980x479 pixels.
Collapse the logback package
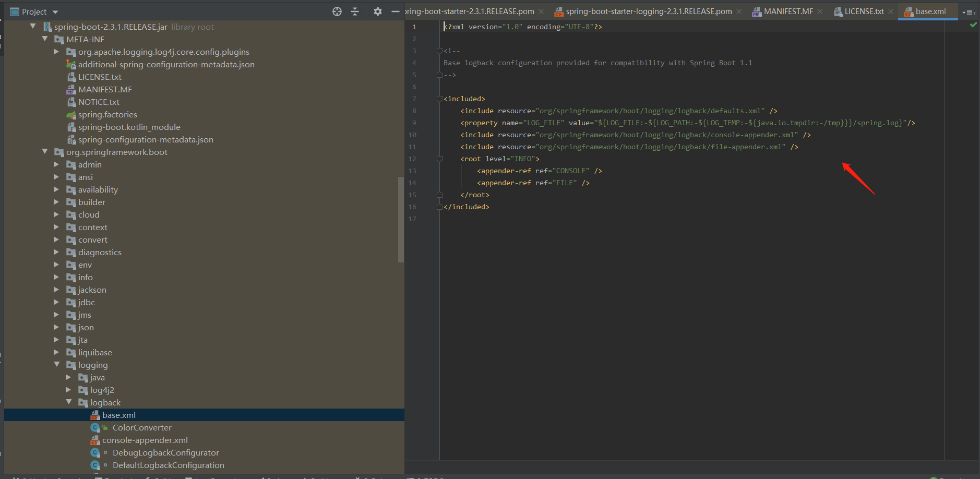coord(69,402)
